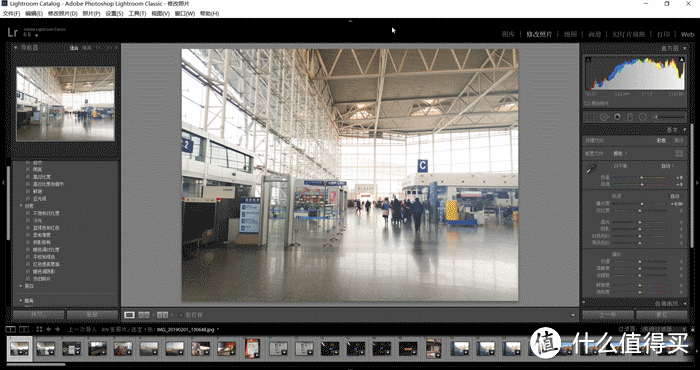
Task: Open toolbar content dropdown arrow
Action: coord(573,315)
